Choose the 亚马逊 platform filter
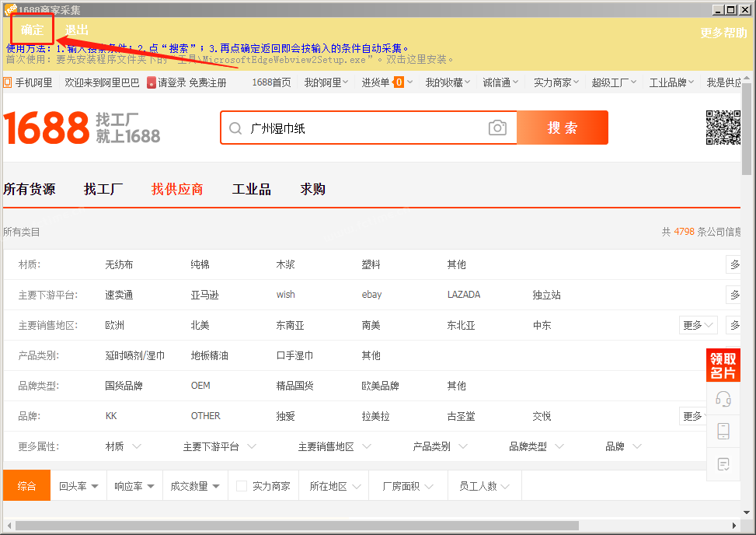This screenshot has width=756, height=535. (204, 295)
